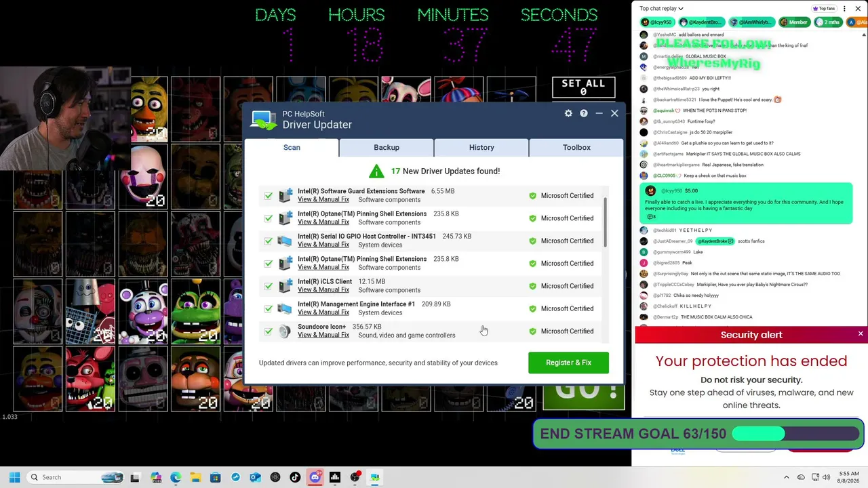The height and width of the screenshot is (488, 868).
Task: Uncheck the Intel iCLS Client driver
Action: (269, 286)
